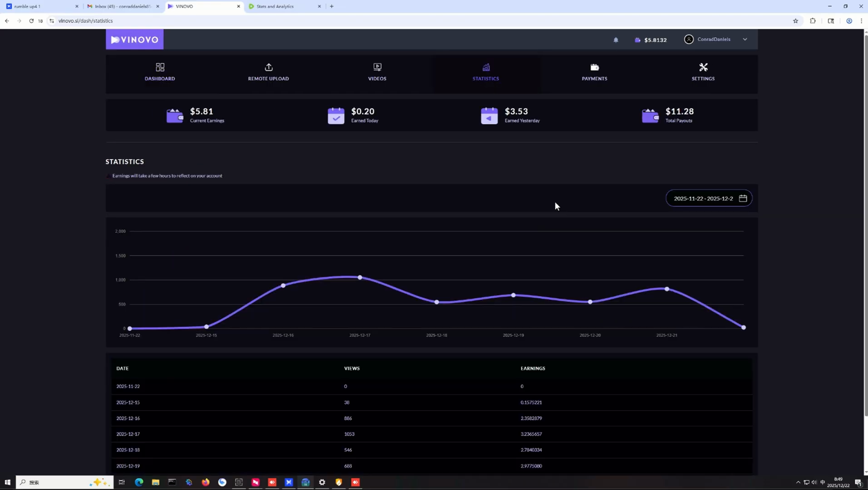Open the Dashboard section icon
Viewport: 868px width, 490px height.
(x=160, y=67)
